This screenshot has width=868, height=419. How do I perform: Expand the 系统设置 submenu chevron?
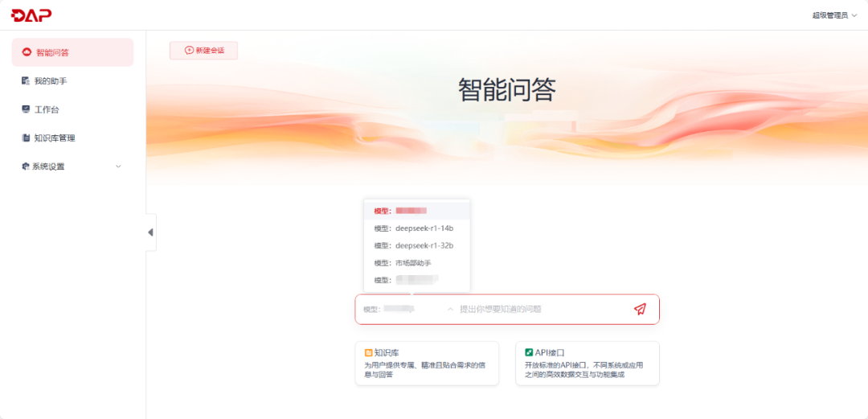pos(118,166)
